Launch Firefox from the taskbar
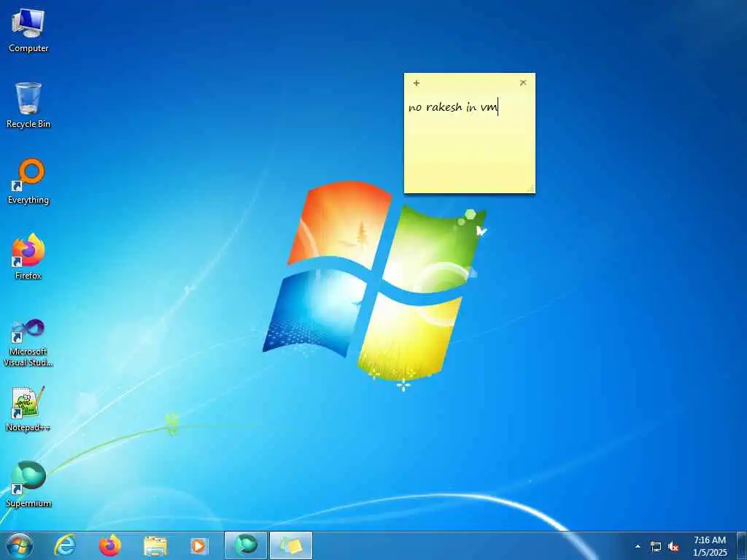Image resolution: width=747 pixels, height=560 pixels. point(110,545)
